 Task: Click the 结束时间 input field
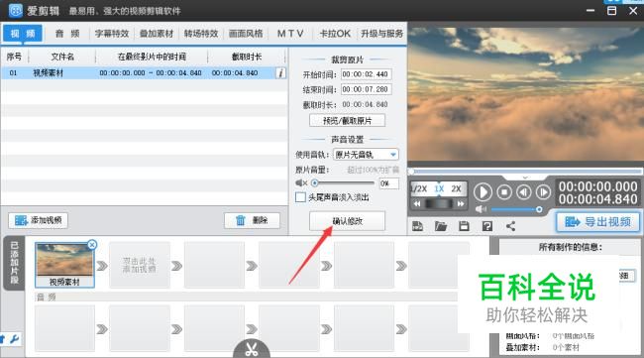pos(366,89)
